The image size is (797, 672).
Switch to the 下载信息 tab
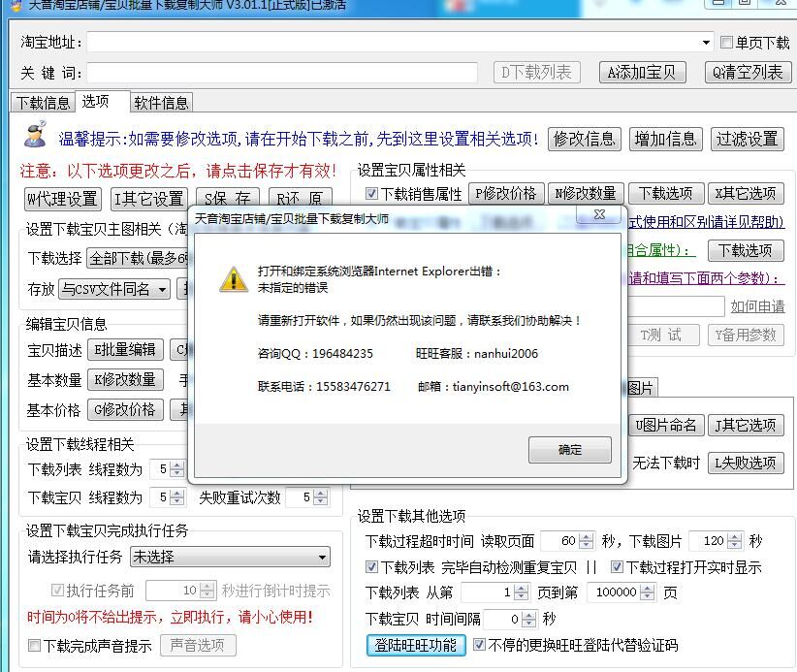[x=44, y=103]
